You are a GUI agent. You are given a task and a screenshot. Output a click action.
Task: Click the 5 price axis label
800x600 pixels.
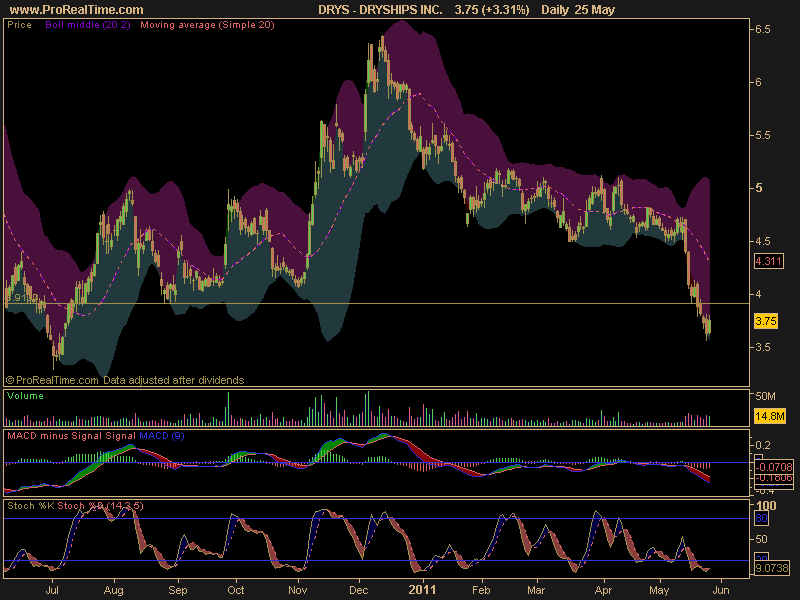click(759, 188)
